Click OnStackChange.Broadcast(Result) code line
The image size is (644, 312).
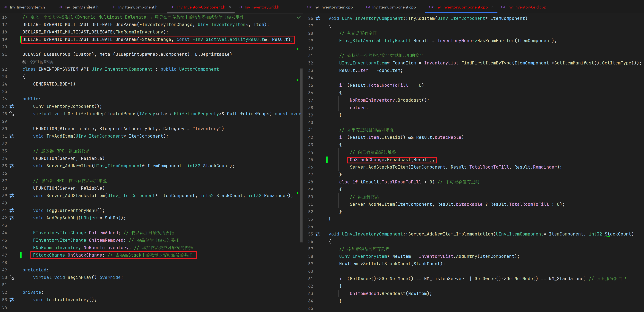[x=392, y=160]
